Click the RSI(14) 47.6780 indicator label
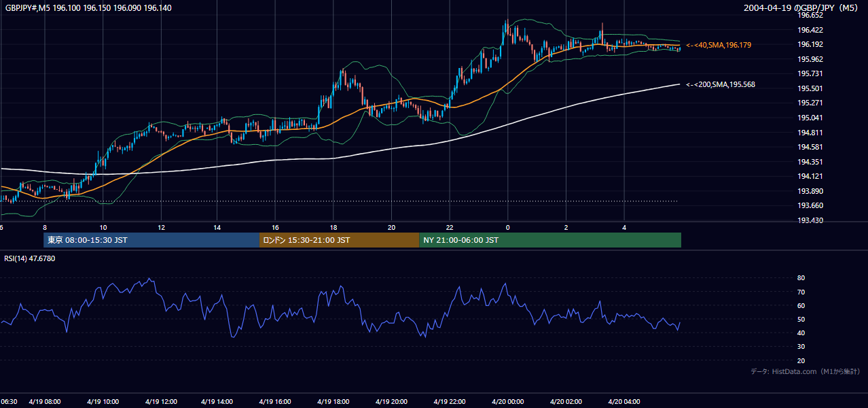The height and width of the screenshot is (408, 868). pyautogui.click(x=30, y=258)
